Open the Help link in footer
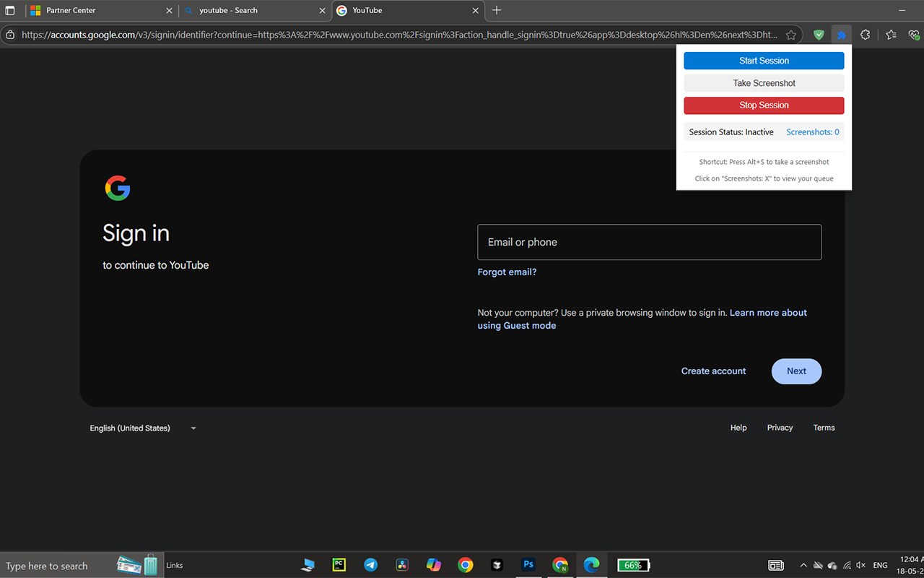 [x=738, y=428]
